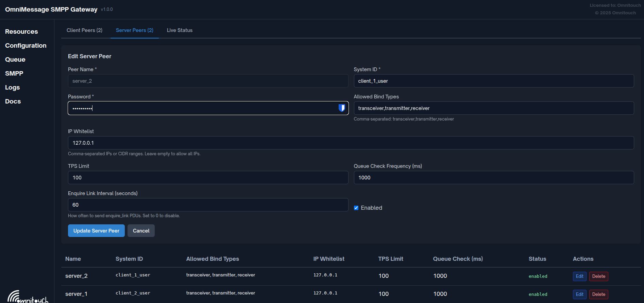This screenshot has width=644, height=303.
Task: Open Resources in the sidebar
Action: pos(21,32)
